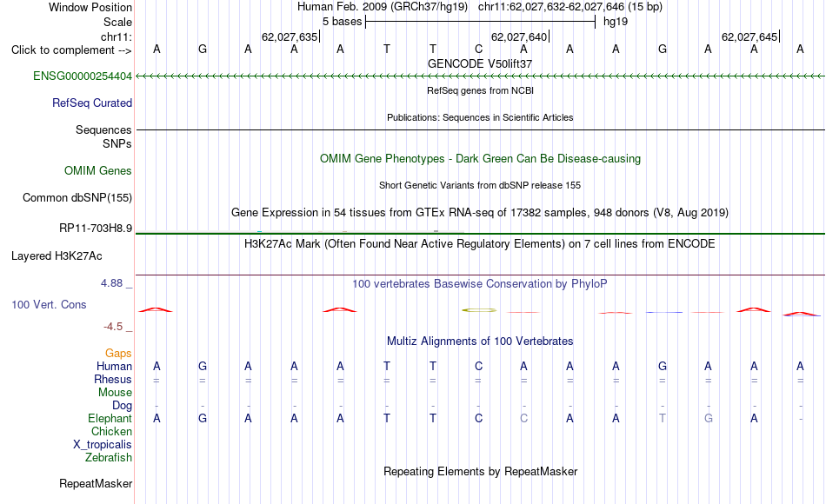The width and height of the screenshot is (826, 504).
Task: Open the RefSeq Curated track label
Action: point(91,103)
